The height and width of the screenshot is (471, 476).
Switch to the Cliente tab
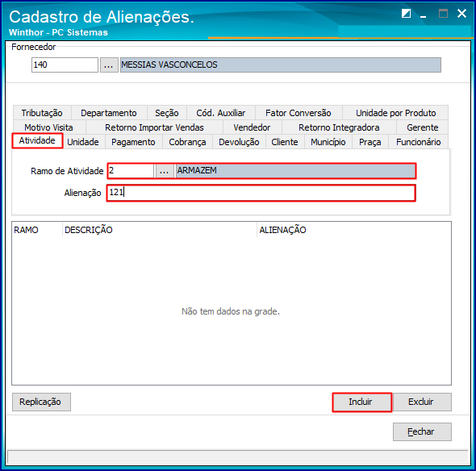point(285,142)
